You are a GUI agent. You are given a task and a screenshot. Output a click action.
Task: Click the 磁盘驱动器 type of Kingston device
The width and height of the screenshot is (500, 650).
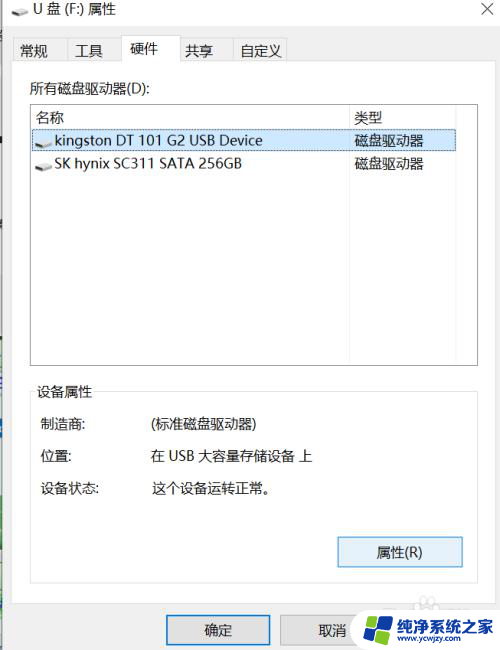pos(388,141)
